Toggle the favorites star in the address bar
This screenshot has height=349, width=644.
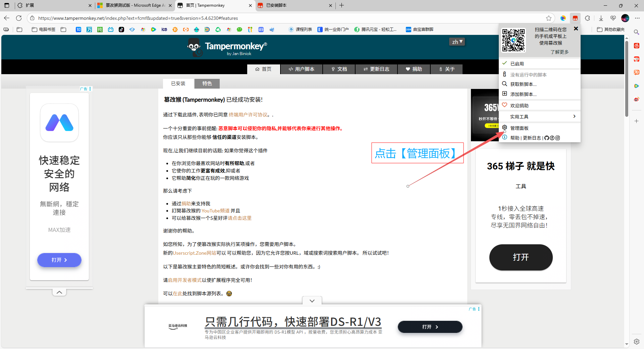click(549, 18)
